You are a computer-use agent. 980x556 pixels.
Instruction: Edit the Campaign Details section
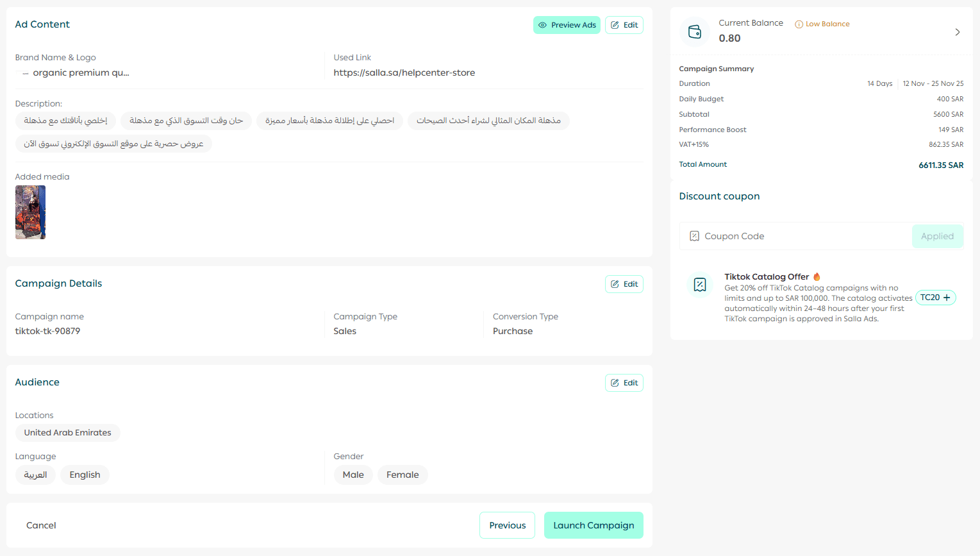pos(624,284)
